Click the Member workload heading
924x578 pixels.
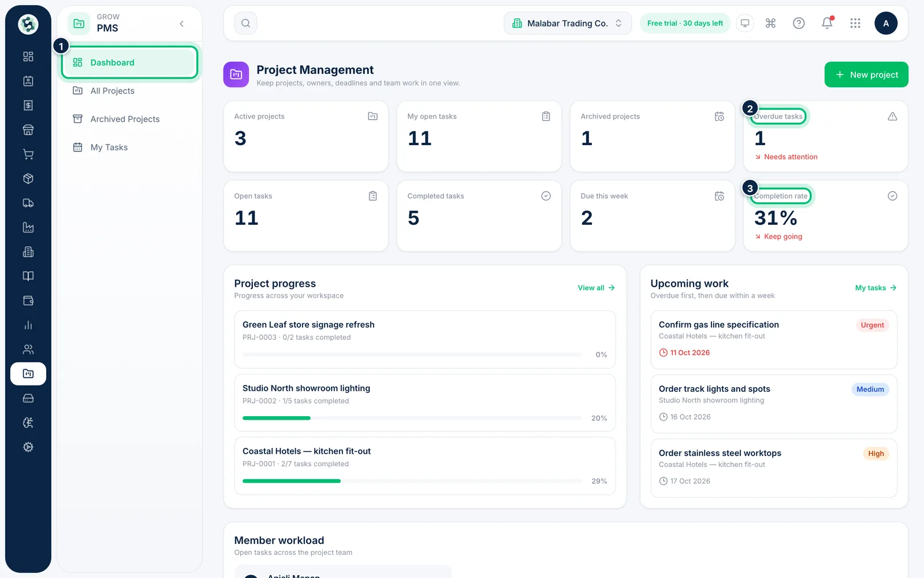(279, 540)
